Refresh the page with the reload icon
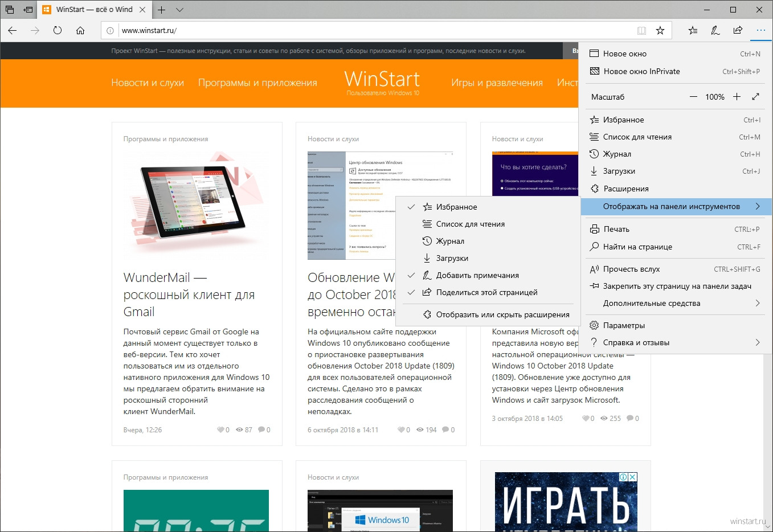The width and height of the screenshot is (773, 532). (58, 30)
